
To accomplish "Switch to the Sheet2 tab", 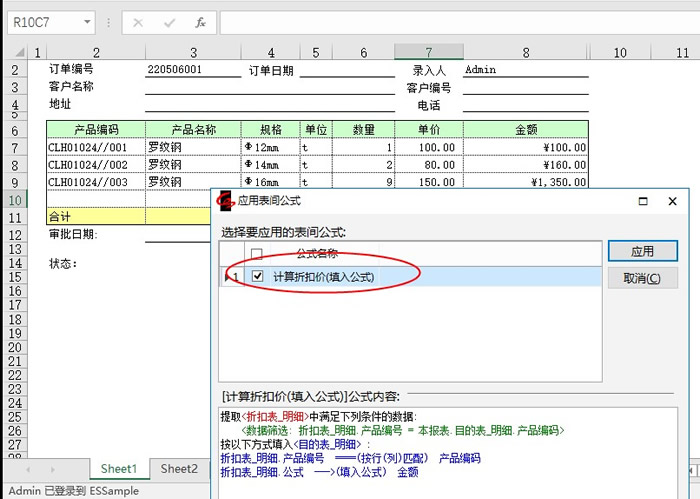I will [x=179, y=468].
